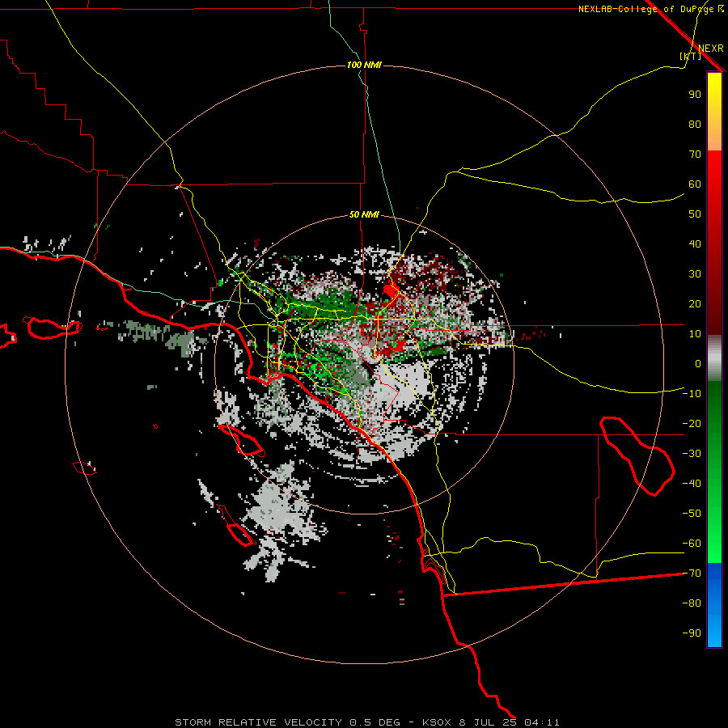Click the blue segment of the color bar

[714, 605]
